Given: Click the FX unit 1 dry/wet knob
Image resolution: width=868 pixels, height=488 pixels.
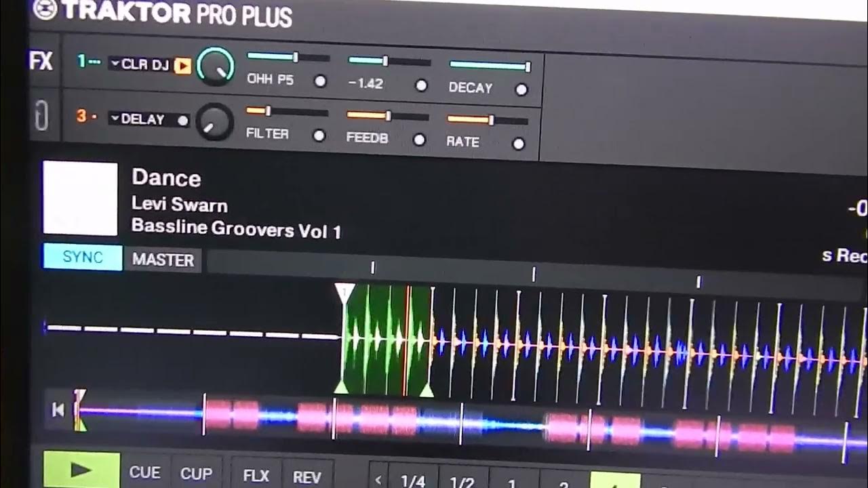Looking at the screenshot, I should (x=216, y=66).
